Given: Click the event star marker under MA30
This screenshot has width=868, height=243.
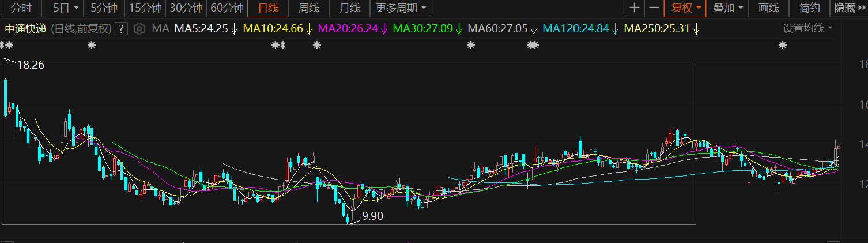Looking at the screenshot, I should coord(471,45).
